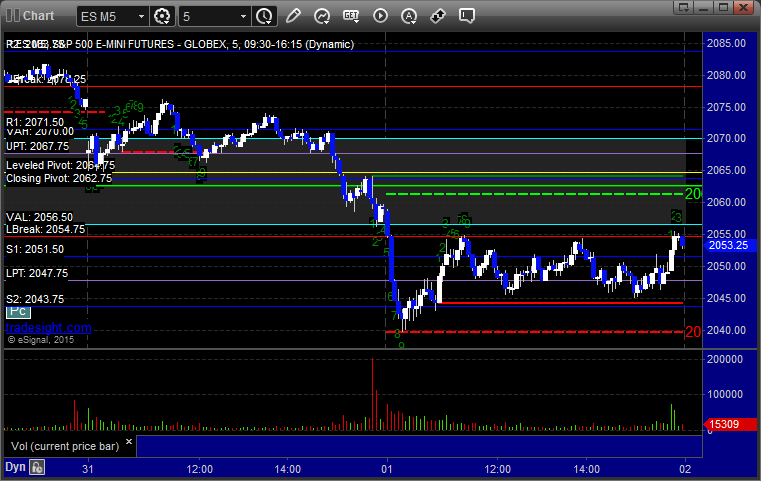
Task: Click the symbol linking arrows icon
Action: tap(438, 16)
